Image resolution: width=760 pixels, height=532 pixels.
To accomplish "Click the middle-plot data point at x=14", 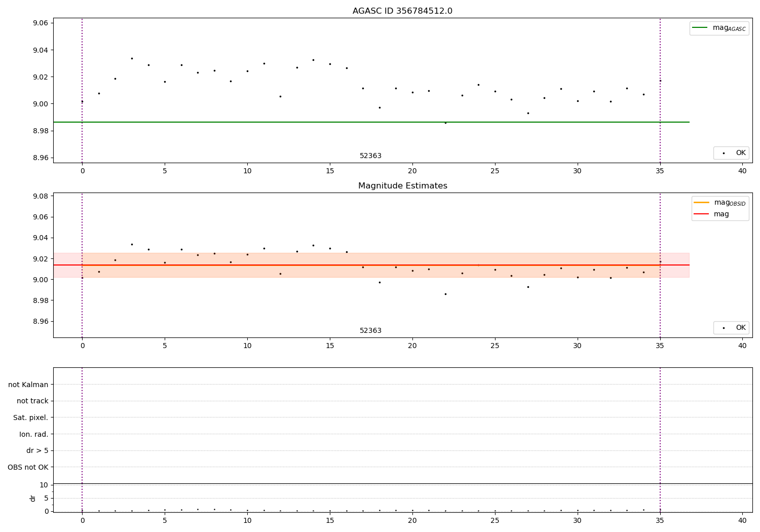I will (313, 245).
